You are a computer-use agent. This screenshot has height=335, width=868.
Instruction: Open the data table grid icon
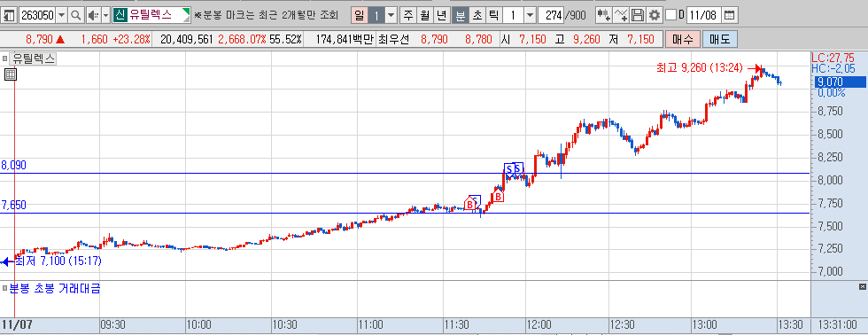tap(11, 74)
